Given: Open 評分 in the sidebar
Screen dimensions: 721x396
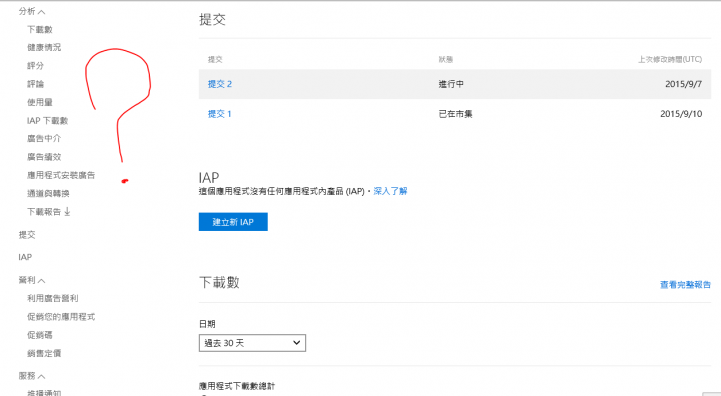Looking at the screenshot, I should [35, 66].
